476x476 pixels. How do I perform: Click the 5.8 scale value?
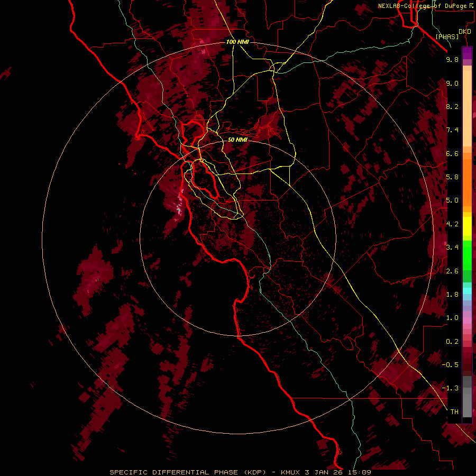(452, 177)
